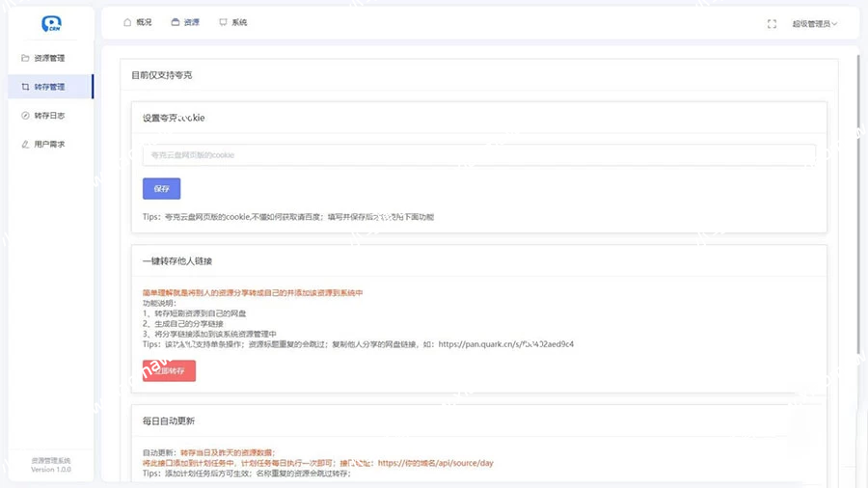Click the 设置夸克cookie card header
Viewport: 868px width, 488px height.
pos(174,119)
